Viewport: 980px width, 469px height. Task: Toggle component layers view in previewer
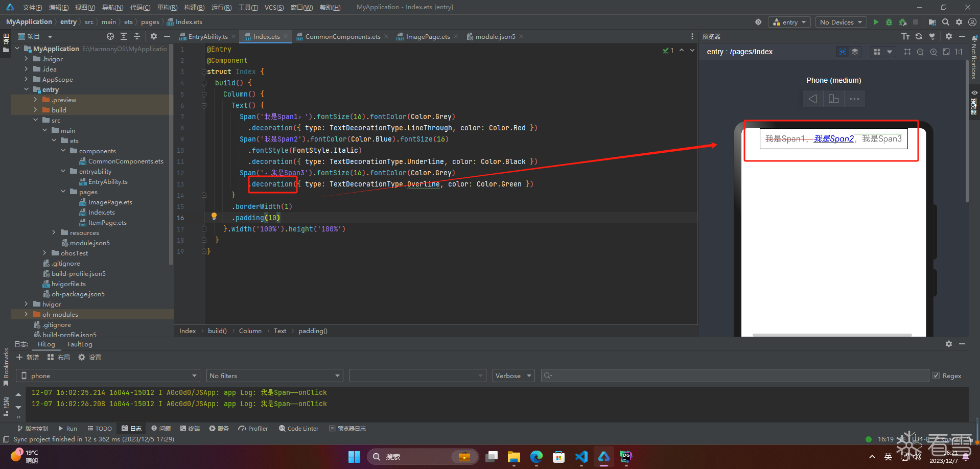click(855, 52)
